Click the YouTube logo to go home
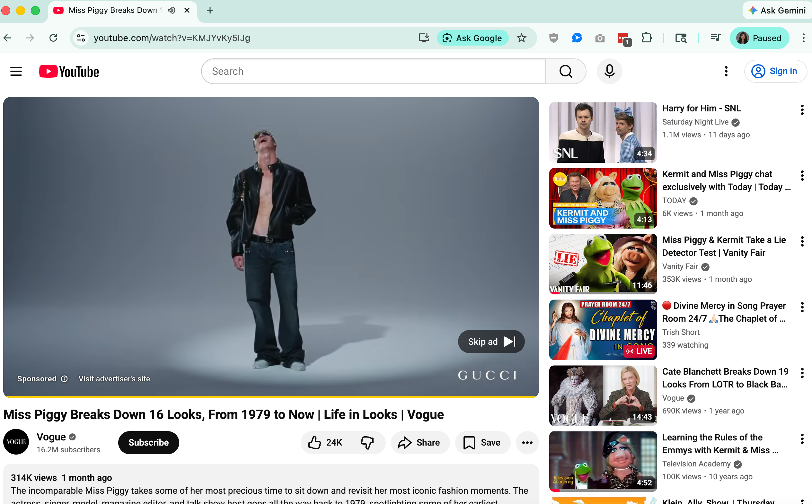Screen dimensions: 812x504 point(68,71)
